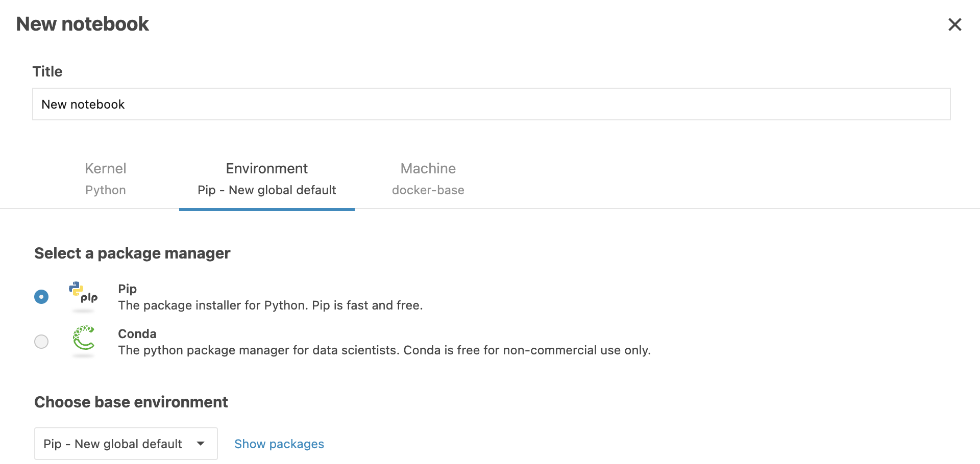980x464 pixels.
Task: Click Pip - New global default tab subtitle
Action: [x=267, y=190]
